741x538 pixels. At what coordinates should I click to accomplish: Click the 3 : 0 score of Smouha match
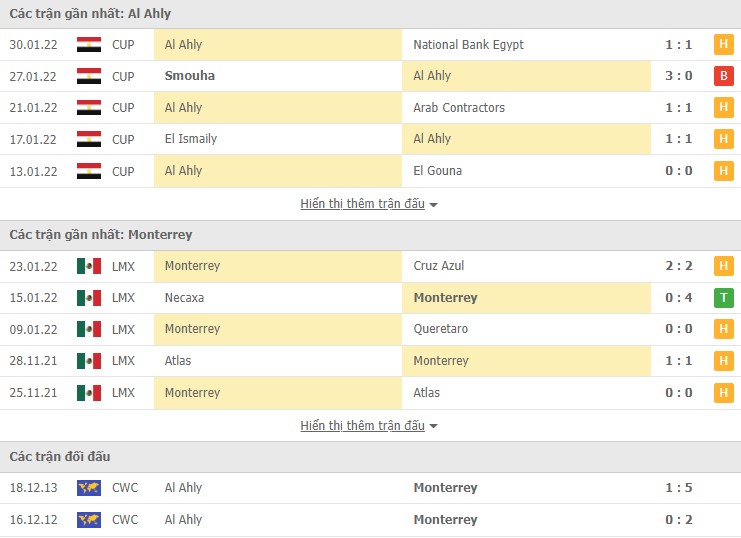point(679,76)
